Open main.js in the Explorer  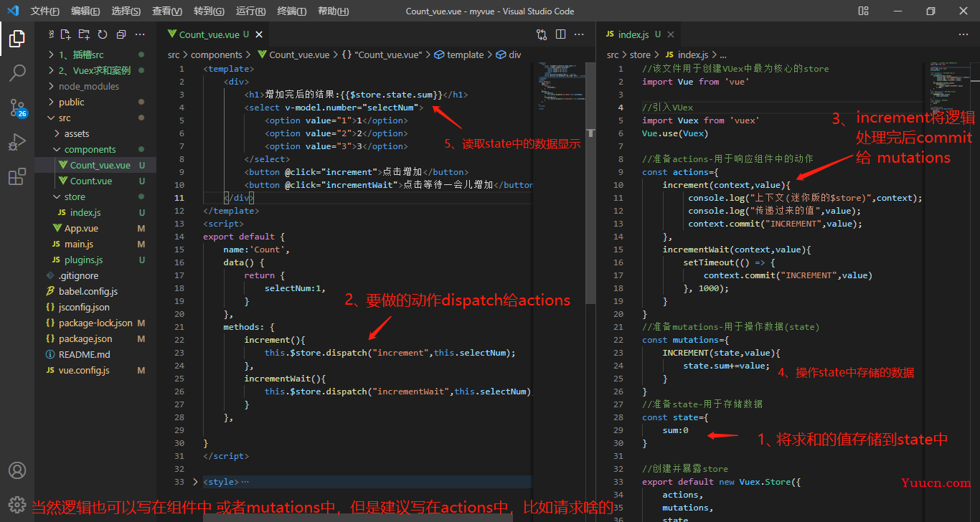point(95,244)
